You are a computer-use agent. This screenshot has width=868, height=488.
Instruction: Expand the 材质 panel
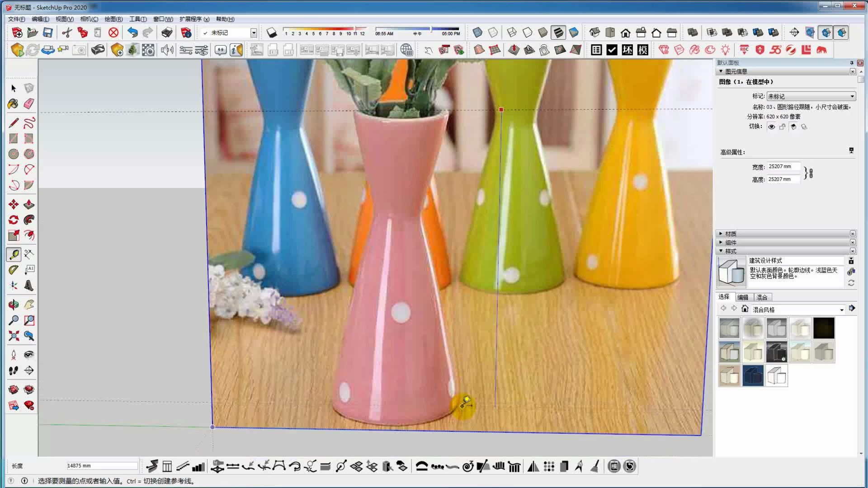[x=731, y=234]
